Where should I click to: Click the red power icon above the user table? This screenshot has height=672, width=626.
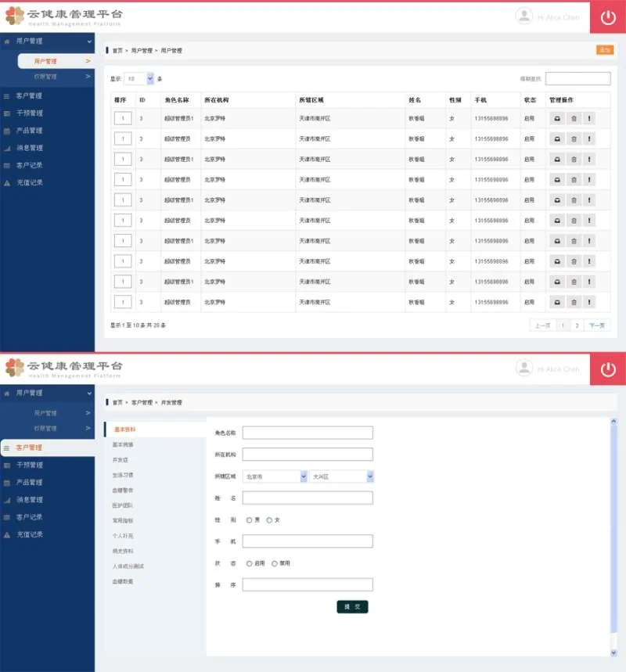(x=607, y=17)
